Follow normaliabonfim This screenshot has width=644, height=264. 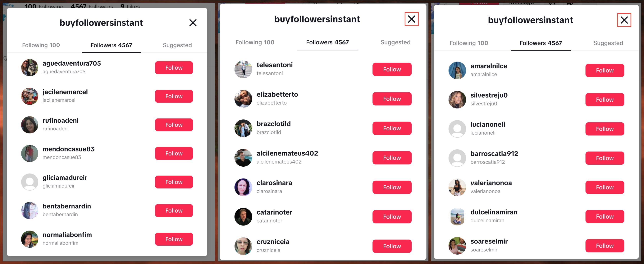click(174, 239)
